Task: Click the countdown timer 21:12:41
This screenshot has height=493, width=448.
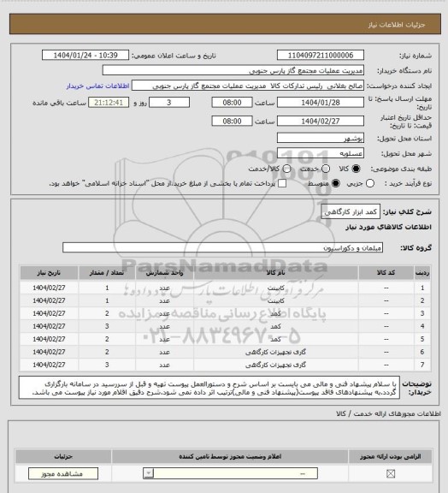Action: (x=109, y=103)
